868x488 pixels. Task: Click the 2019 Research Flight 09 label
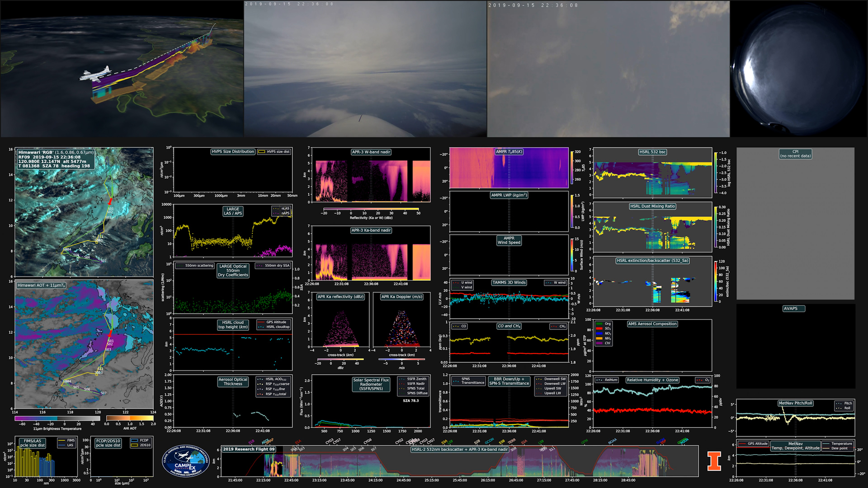pos(249,449)
